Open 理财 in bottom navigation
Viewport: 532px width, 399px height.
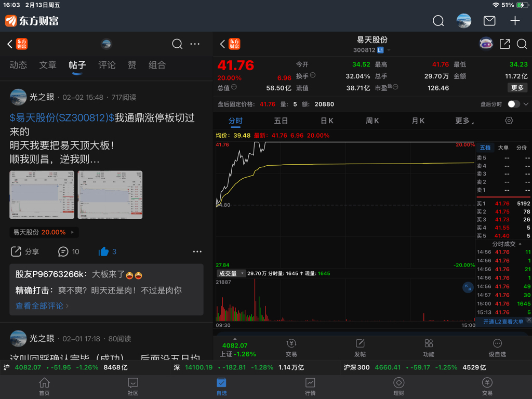coord(398,387)
